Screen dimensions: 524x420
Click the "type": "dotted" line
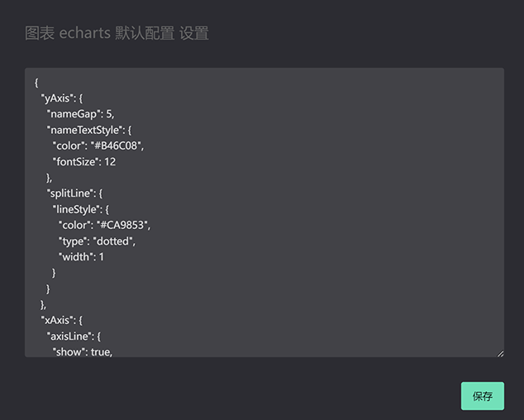point(96,241)
